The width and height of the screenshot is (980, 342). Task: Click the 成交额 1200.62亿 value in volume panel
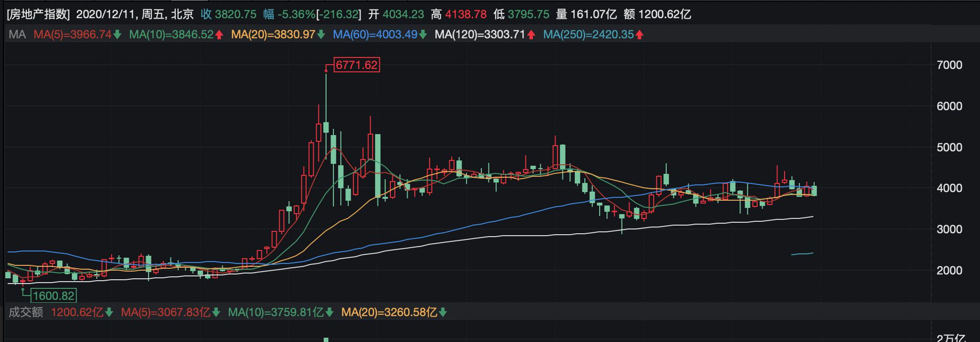click(x=77, y=312)
